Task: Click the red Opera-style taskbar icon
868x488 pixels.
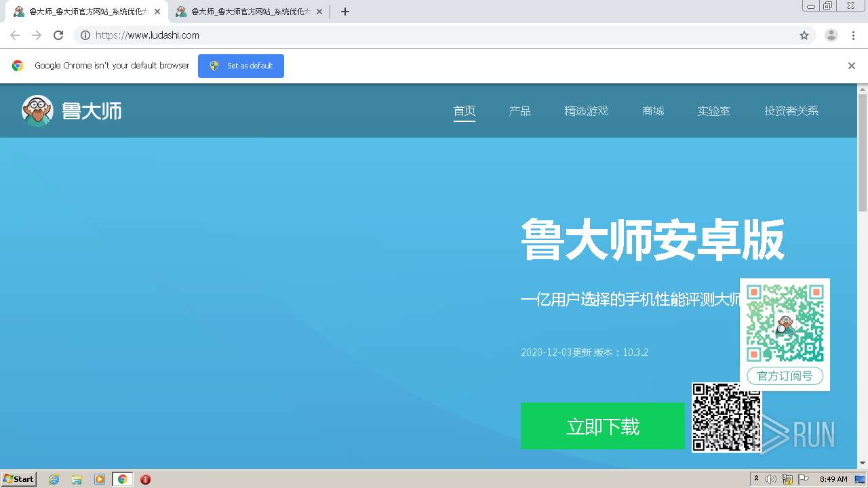Action: 145,479
